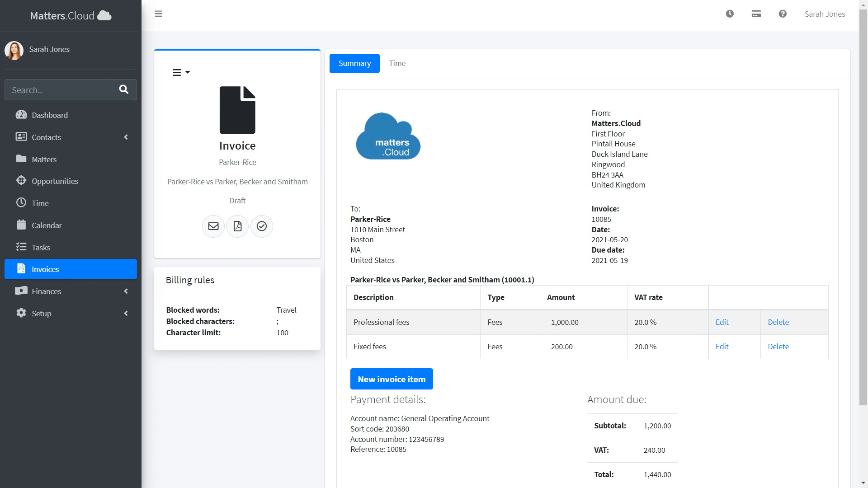
Task: Expand the Contacts section chevron
Action: coord(126,137)
